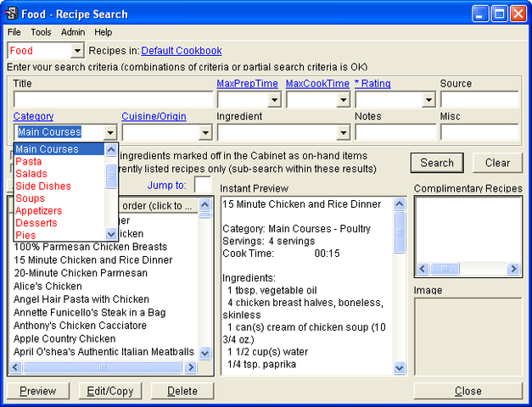The image size is (532, 407).
Task: Click Instant Preview scrollbar down arrow
Action: [x=400, y=367]
